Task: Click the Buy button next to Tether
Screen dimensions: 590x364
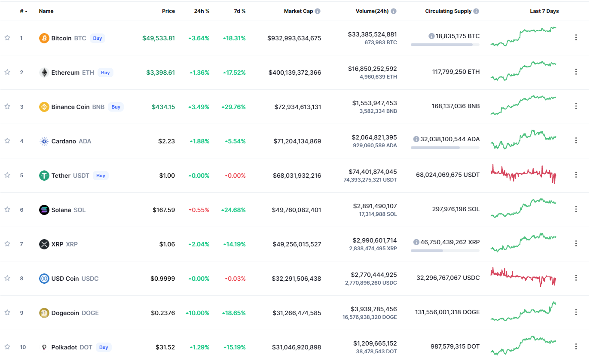Action: click(x=101, y=176)
